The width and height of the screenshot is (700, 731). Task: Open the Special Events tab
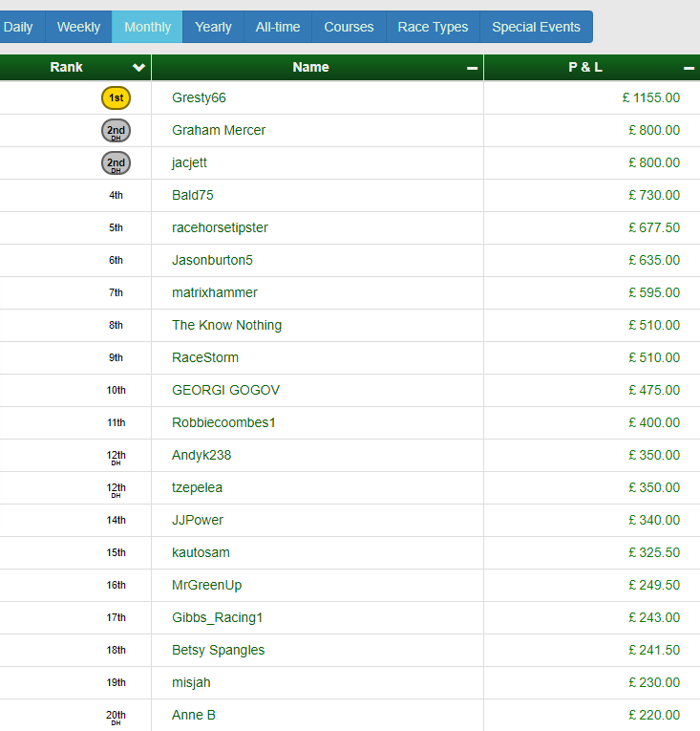[x=536, y=27]
